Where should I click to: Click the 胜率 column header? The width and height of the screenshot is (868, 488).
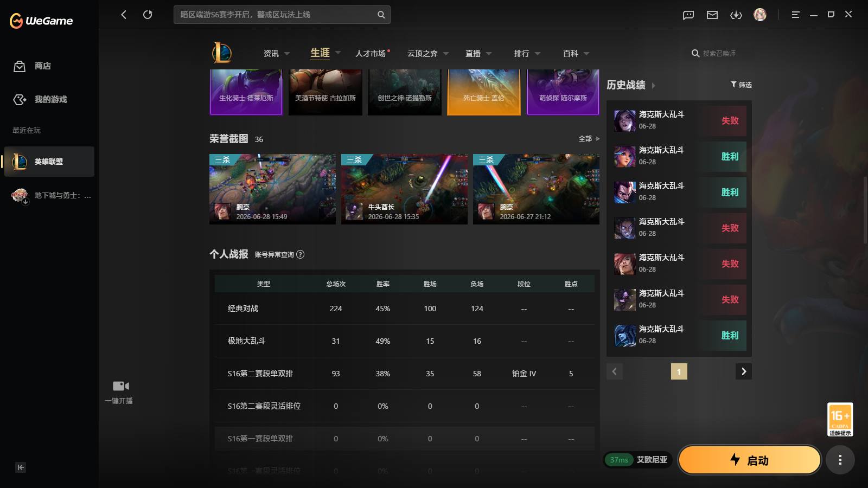click(383, 284)
